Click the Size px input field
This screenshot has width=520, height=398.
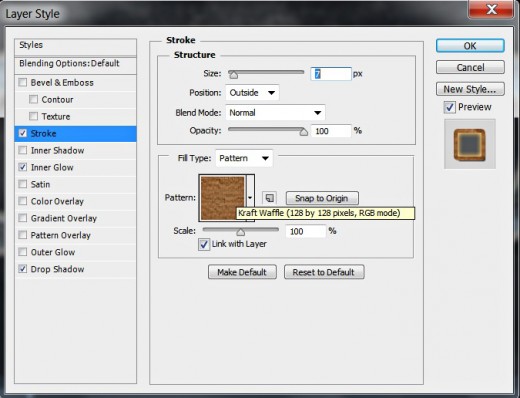point(331,74)
